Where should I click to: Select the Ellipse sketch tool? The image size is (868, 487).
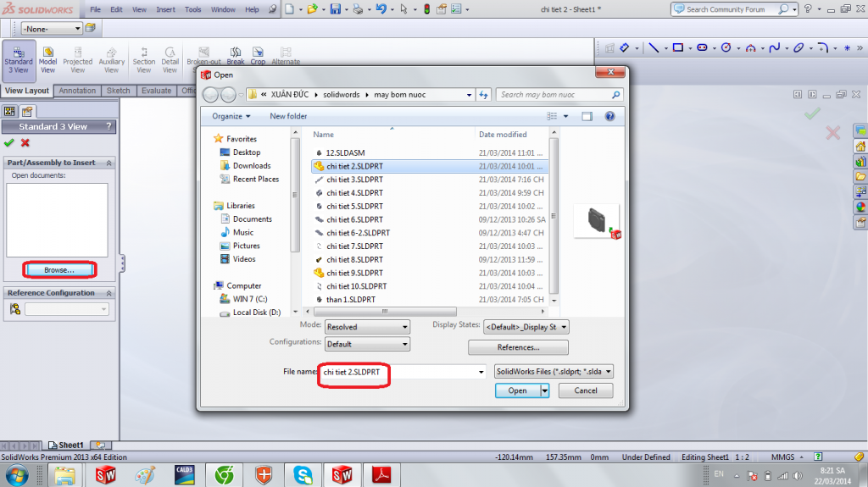798,47
